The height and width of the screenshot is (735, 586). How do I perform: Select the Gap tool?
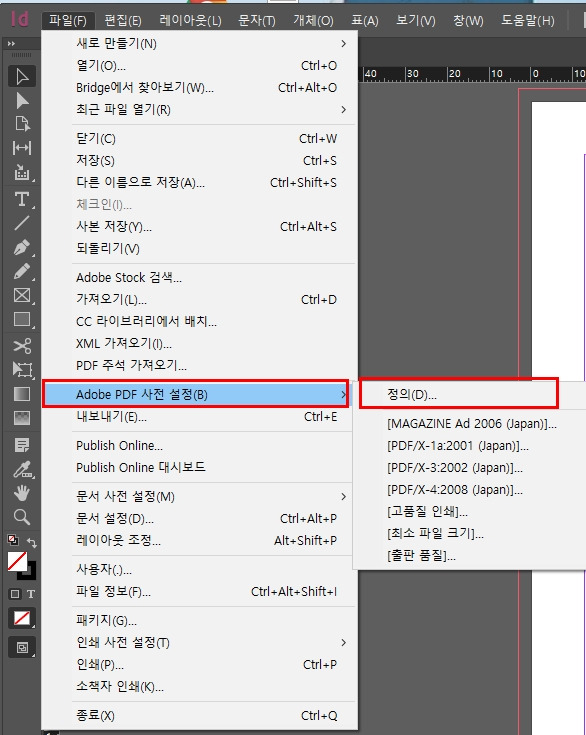[x=22, y=148]
